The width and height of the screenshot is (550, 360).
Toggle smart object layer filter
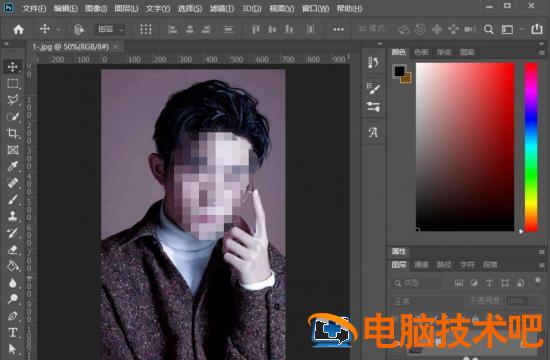click(521, 283)
